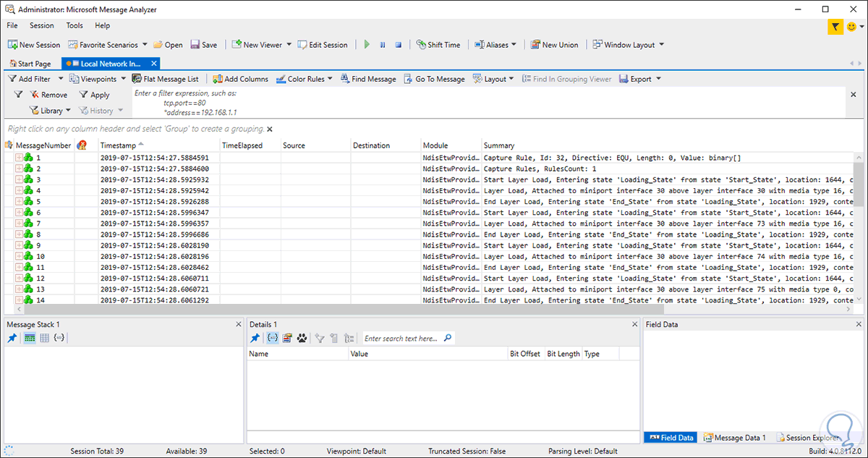Switch to the Start Page tab

(30, 64)
